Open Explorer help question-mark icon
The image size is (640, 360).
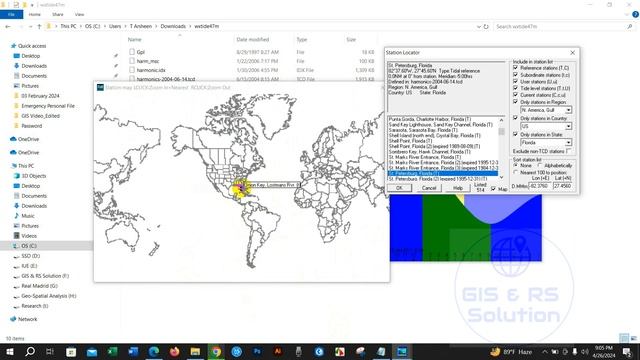635,14
